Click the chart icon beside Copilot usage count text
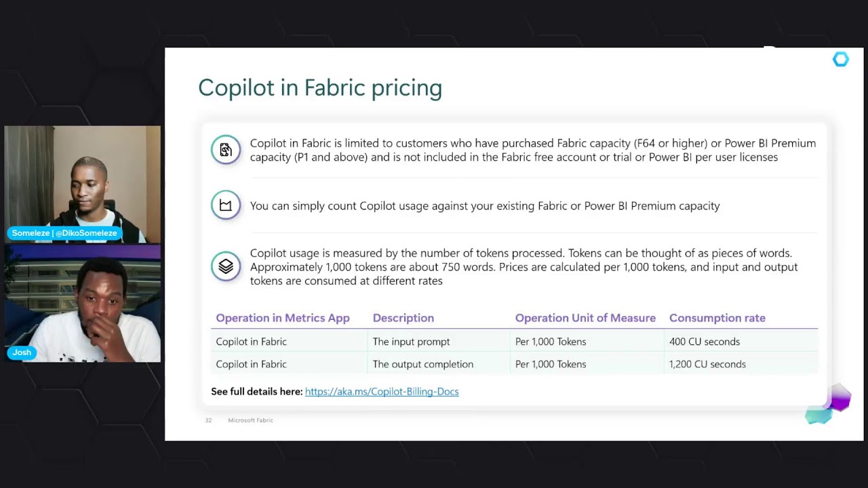 click(226, 205)
